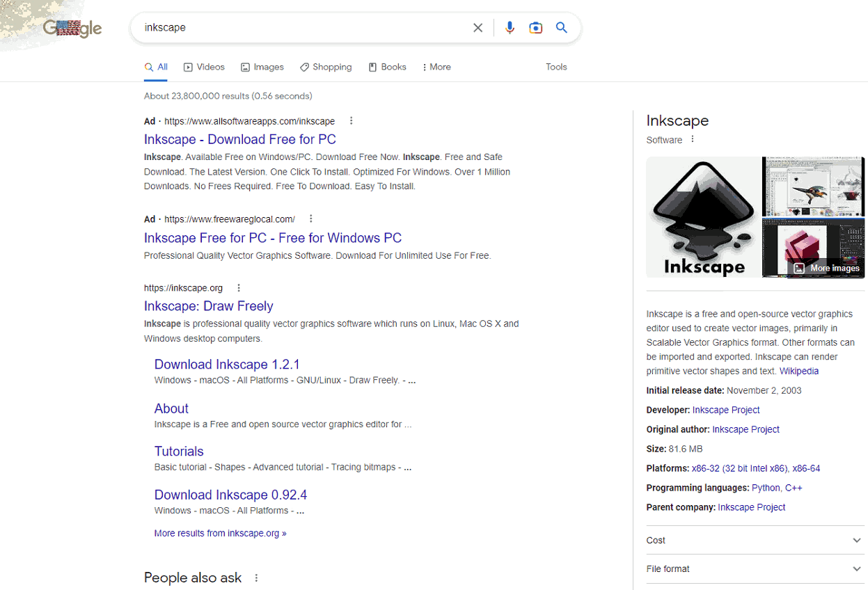Switch to the Books tab

tap(388, 67)
